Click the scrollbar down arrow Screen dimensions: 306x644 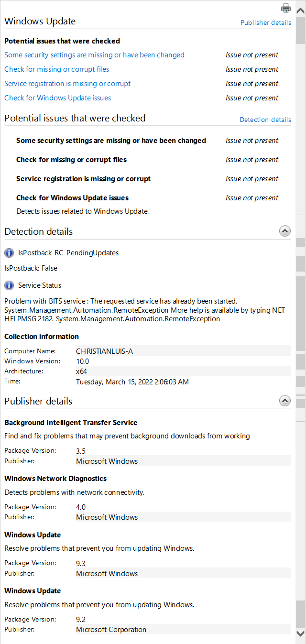pos(301,633)
